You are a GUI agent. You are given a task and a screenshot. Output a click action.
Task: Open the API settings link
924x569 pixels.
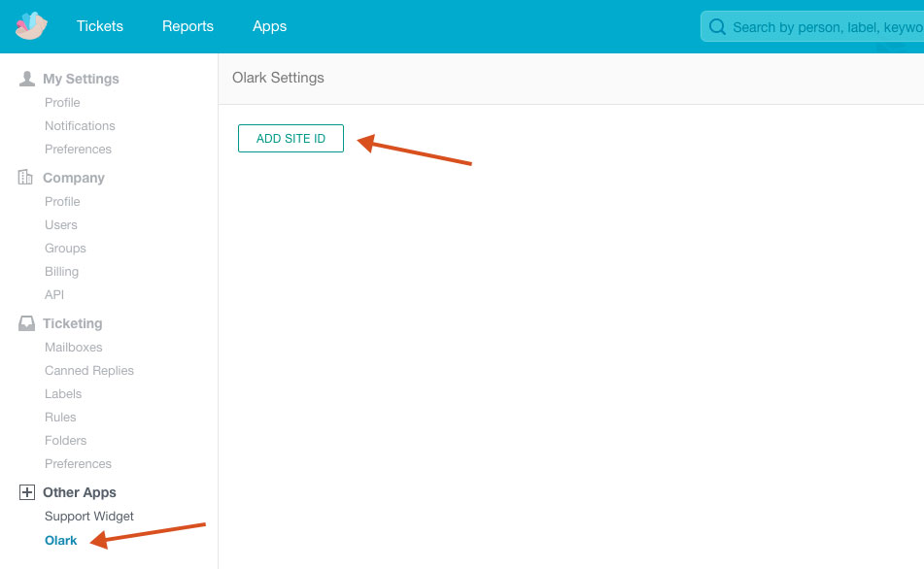[54, 294]
